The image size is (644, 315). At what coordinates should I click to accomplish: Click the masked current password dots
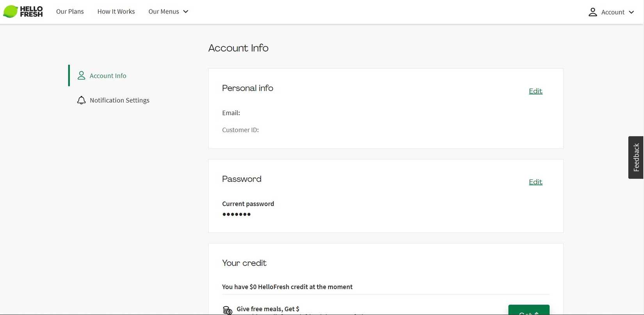[237, 214]
